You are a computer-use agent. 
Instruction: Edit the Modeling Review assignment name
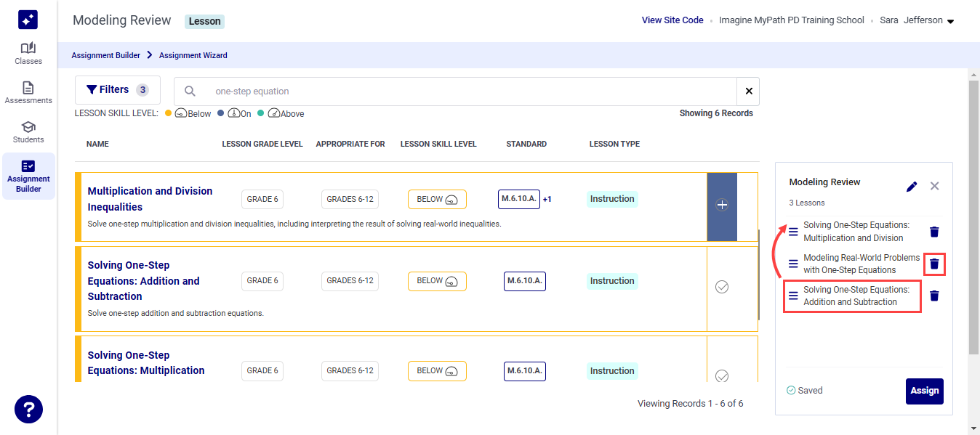coord(912,187)
